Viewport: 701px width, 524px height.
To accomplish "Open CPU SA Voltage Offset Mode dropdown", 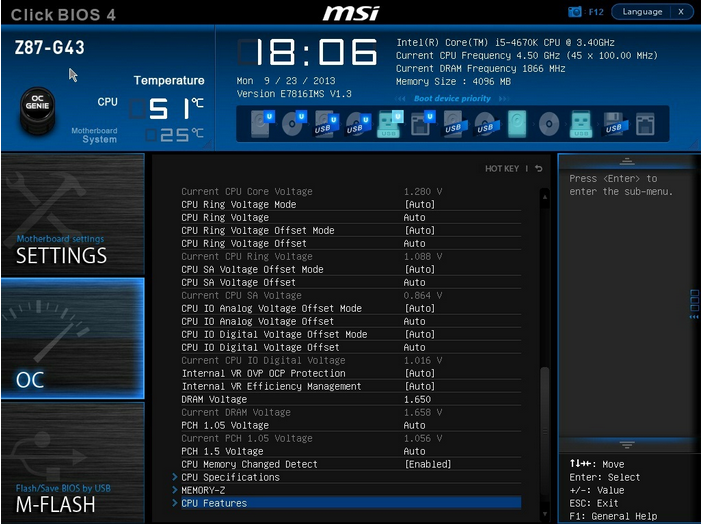I will [x=419, y=269].
